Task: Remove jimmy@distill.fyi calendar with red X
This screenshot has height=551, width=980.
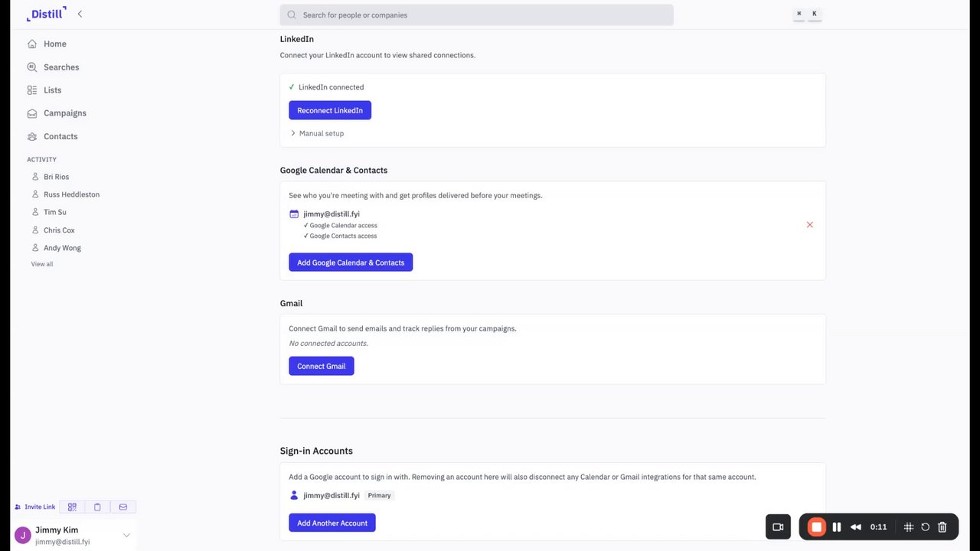Action: click(809, 225)
